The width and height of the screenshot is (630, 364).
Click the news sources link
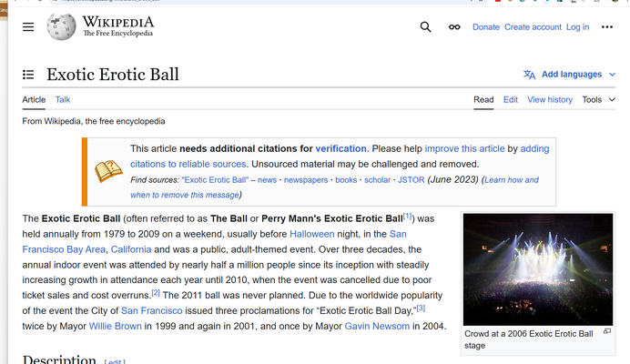pyautogui.click(x=267, y=180)
